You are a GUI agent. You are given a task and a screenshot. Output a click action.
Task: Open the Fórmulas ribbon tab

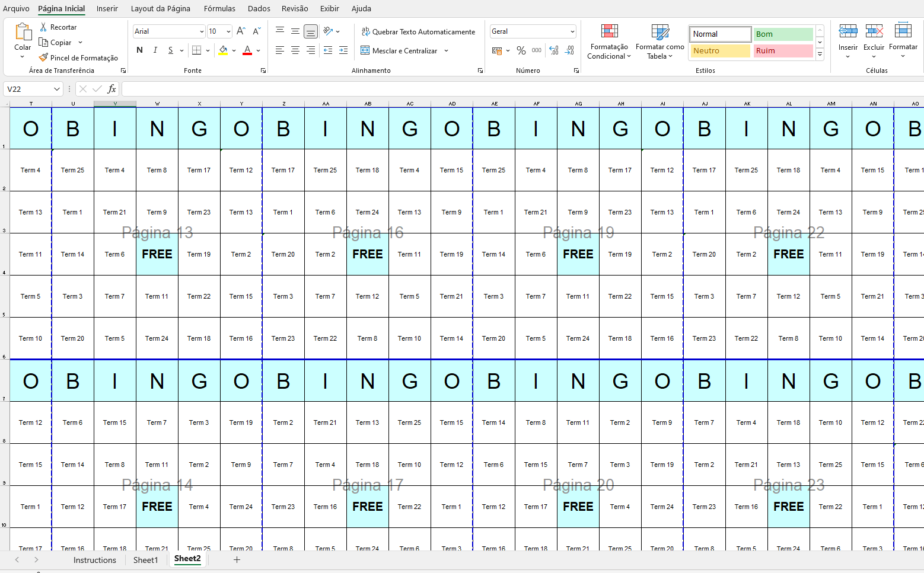(x=219, y=8)
